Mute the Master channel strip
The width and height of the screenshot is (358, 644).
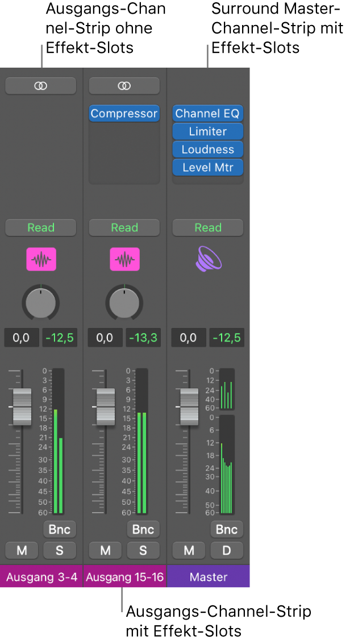pos(189,550)
